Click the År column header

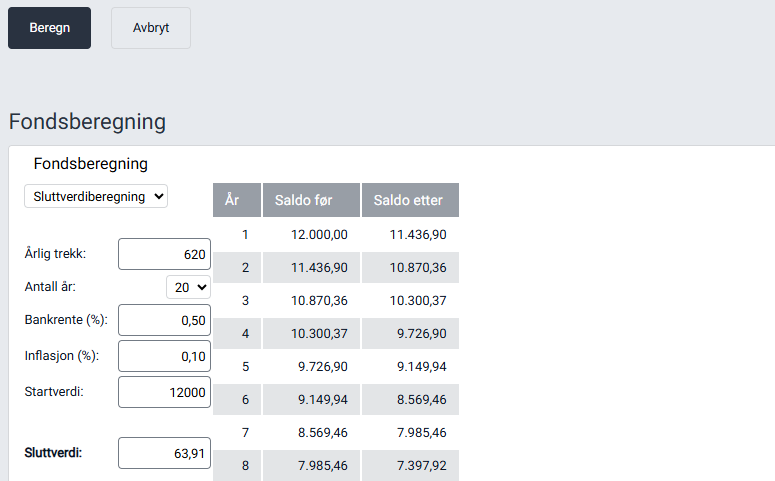click(x=237, y=200)
